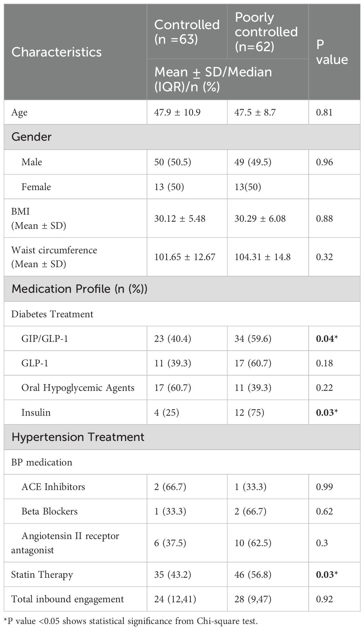Click the Total inbound engagement label
Image resolution: width=364 pixels, height=630 pixels.
pos(67,599)
